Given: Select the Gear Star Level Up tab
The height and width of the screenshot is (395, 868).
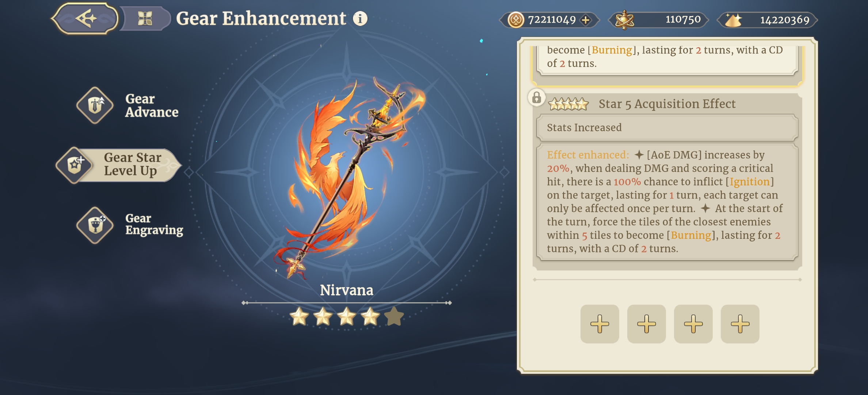Looking at the screenshot, I should (x=119, y=165).
